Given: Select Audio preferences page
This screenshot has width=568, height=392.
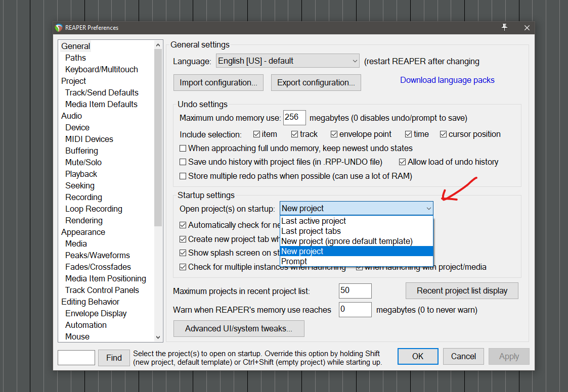Looking at the screenshot, I should (x=71, y=116).
